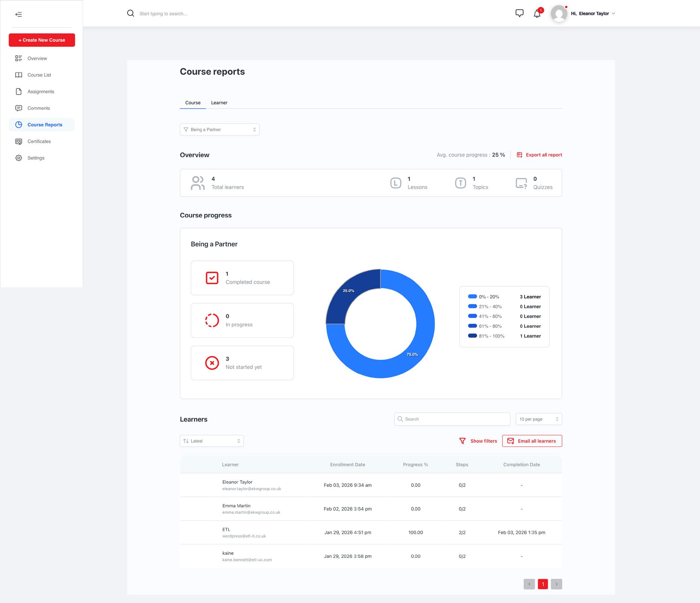Open the Being a Partner course dropdown

pos(220,130)
